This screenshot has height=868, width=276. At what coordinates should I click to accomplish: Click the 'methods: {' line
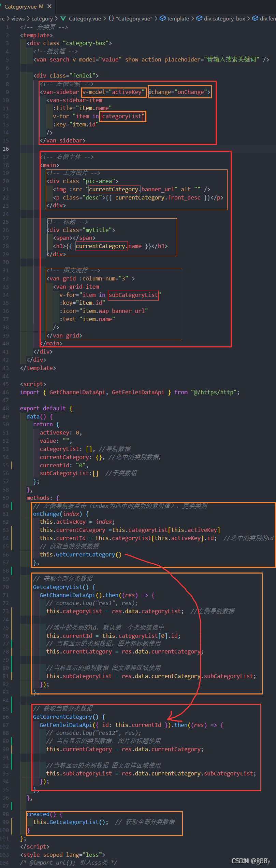(x=43, y=498)
